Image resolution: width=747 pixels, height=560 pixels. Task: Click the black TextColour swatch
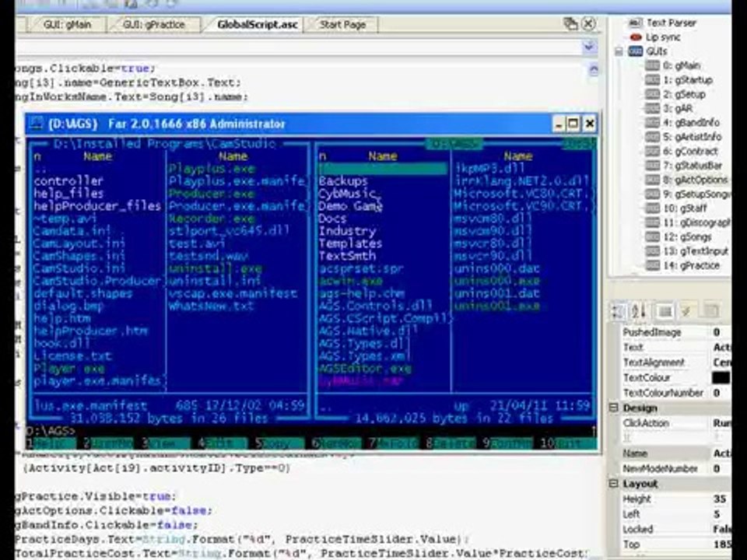point(721,378)
